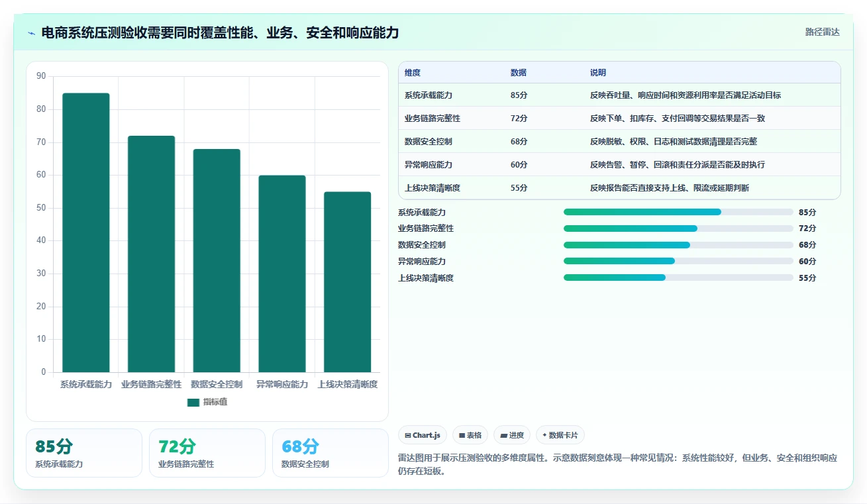Click the 68分 cell in the table
The width and height of the screenshot is (867, 504).
click(x=519, y=142)
